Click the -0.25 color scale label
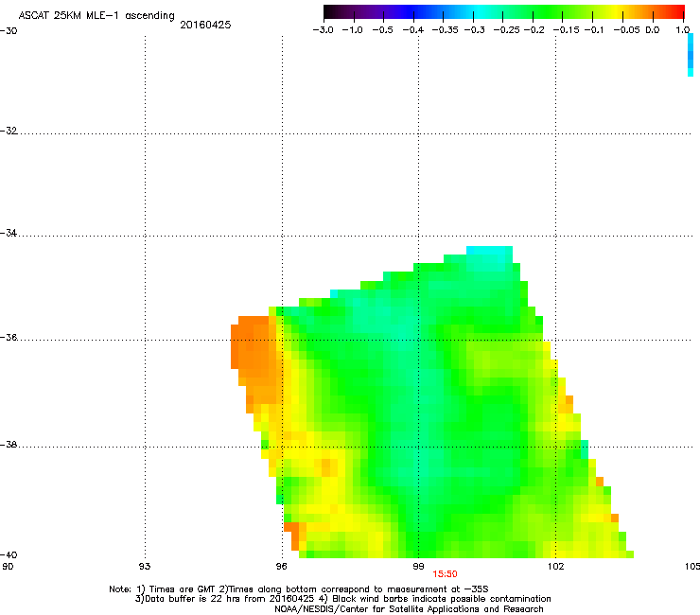 [506, 30]
